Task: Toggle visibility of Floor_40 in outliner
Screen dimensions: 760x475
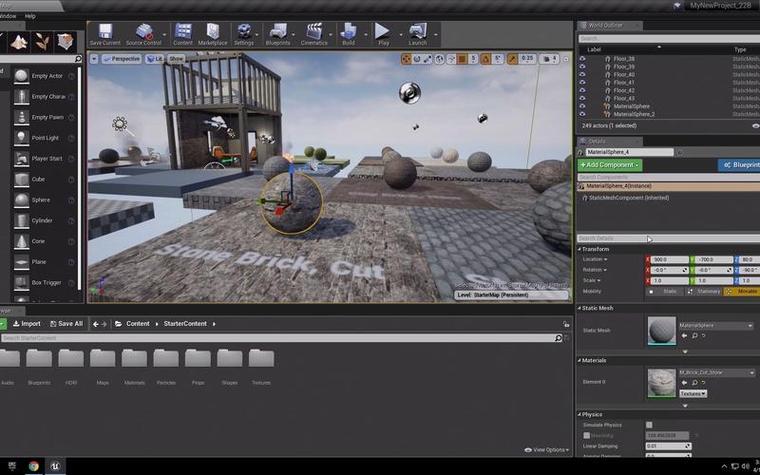Action: click(x=582, y=75)
